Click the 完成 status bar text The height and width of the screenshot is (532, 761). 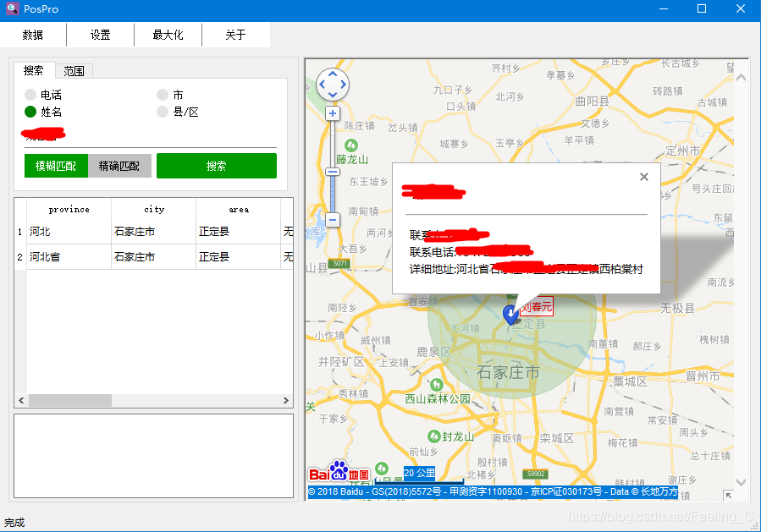coord(14,523)
